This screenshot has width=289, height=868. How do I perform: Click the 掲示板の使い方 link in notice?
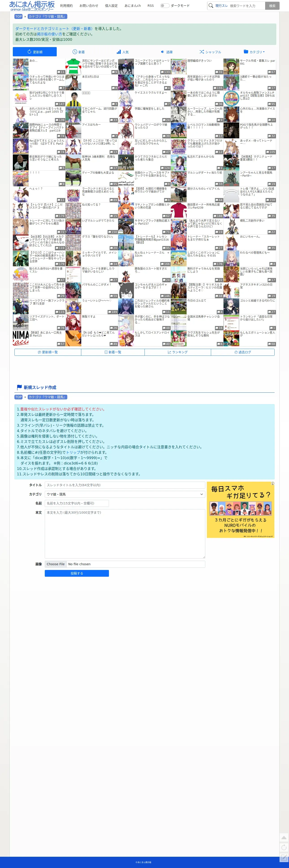click(49, 34)
